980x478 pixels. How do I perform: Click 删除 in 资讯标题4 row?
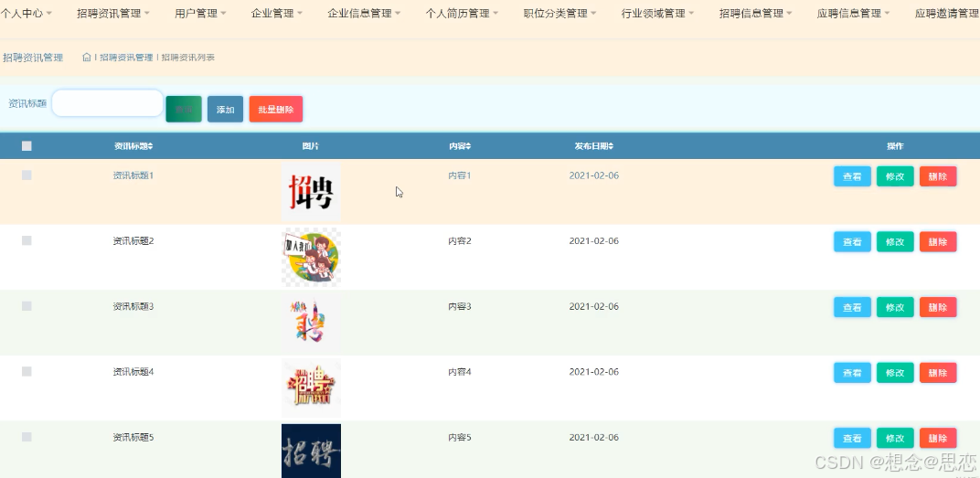pos(938,373)
